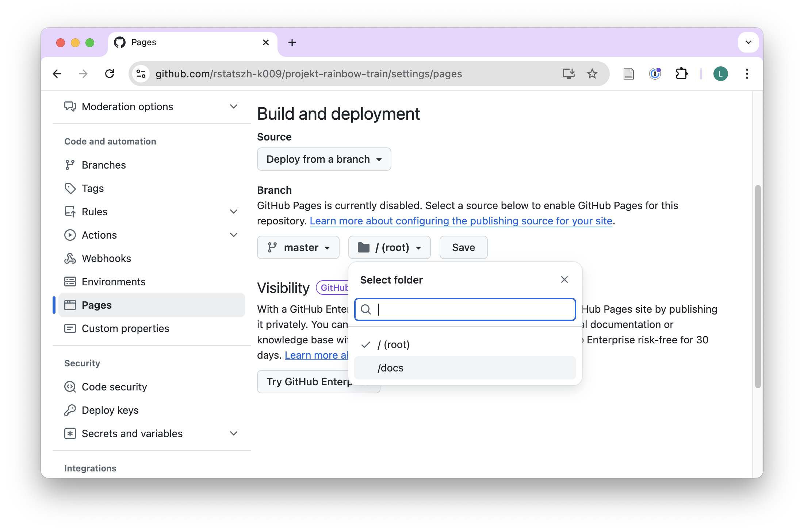Open the Extensions puzzle icon

coord(681,74)
